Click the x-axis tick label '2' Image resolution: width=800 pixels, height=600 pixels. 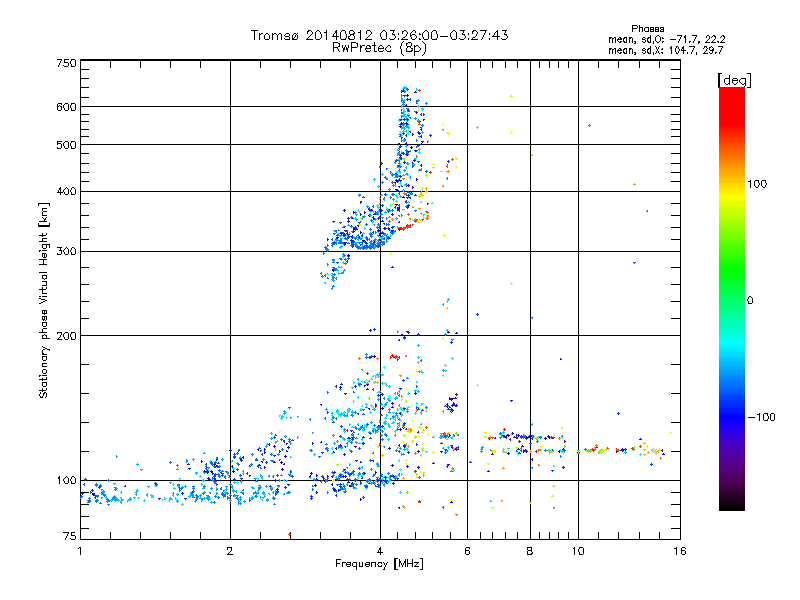coord(230,551)
